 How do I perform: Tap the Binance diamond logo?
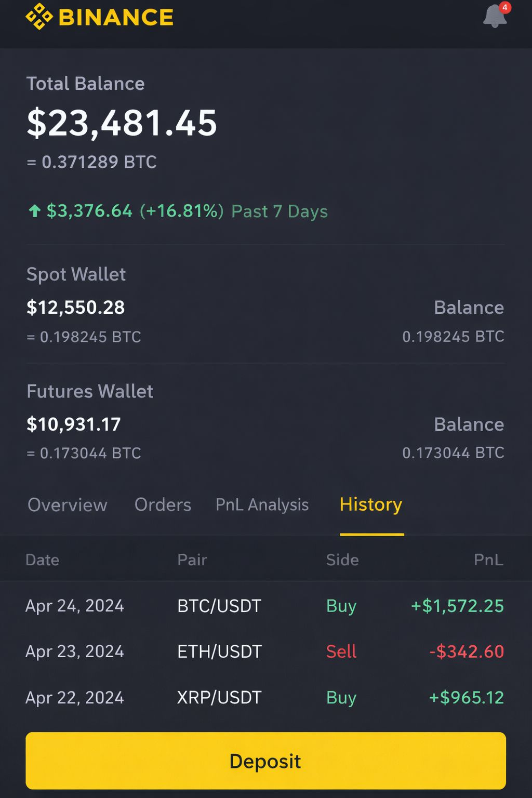point(39,17)
